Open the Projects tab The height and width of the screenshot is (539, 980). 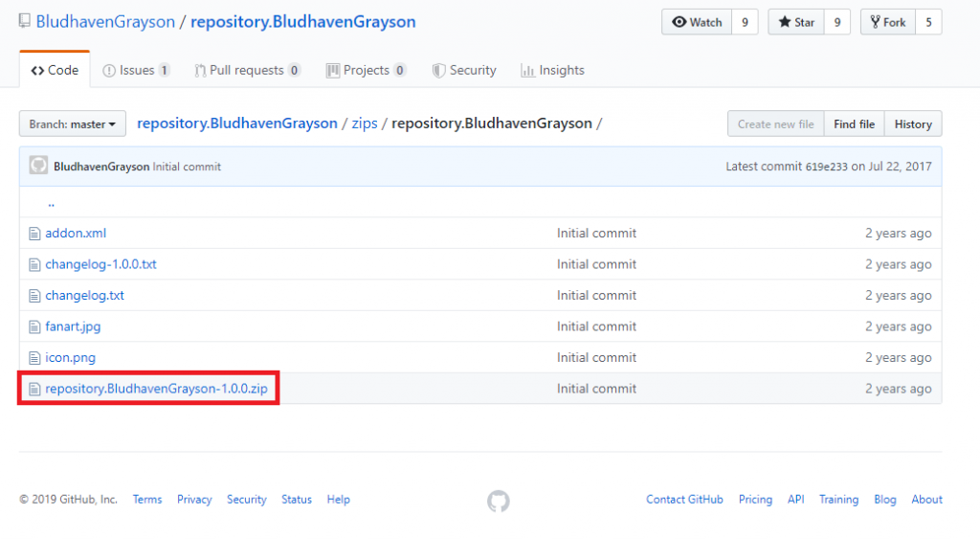click(367, 70)
